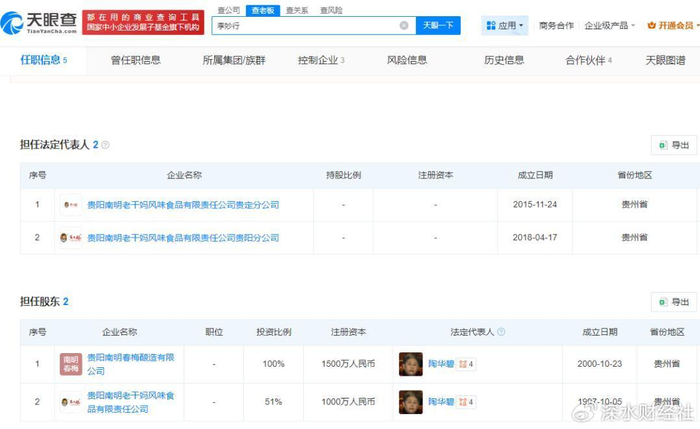The height and width of the screenshot is (429, 700).
Task: Click the 南明春梅 red logo thumbnail
Action: [x=71, y=364]
